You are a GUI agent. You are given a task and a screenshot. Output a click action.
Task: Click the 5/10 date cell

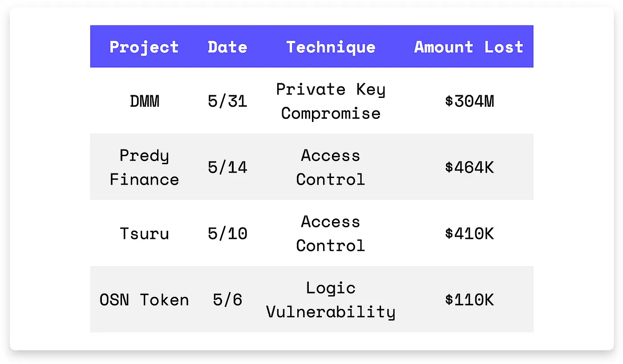point(227,234)
